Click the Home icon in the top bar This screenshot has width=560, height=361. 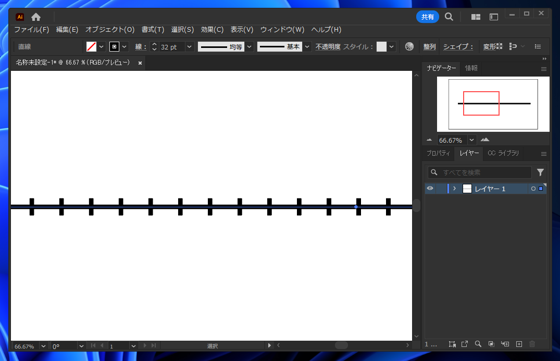pos(36,17)
